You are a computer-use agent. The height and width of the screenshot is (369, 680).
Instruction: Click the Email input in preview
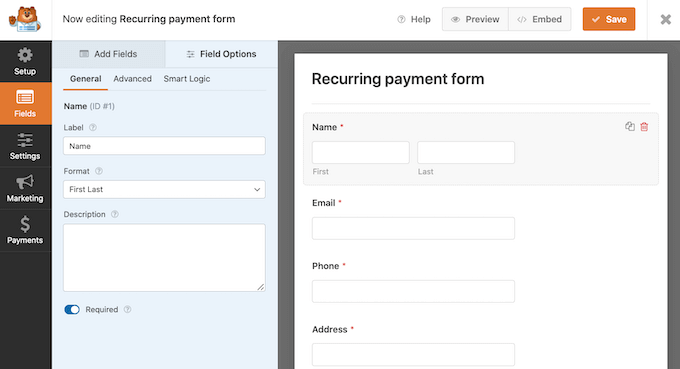pos(413,228)
